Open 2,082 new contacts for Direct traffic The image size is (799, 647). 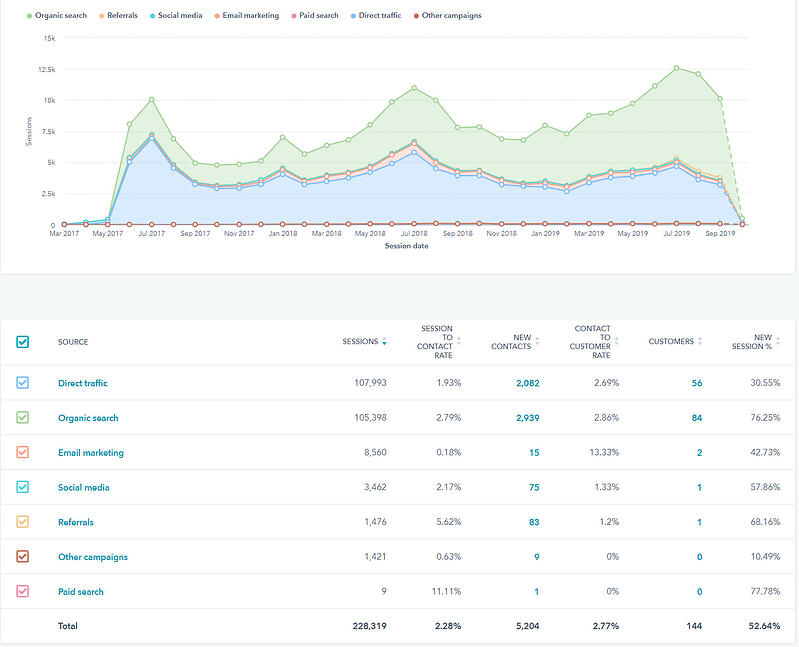tap(527, 383)
